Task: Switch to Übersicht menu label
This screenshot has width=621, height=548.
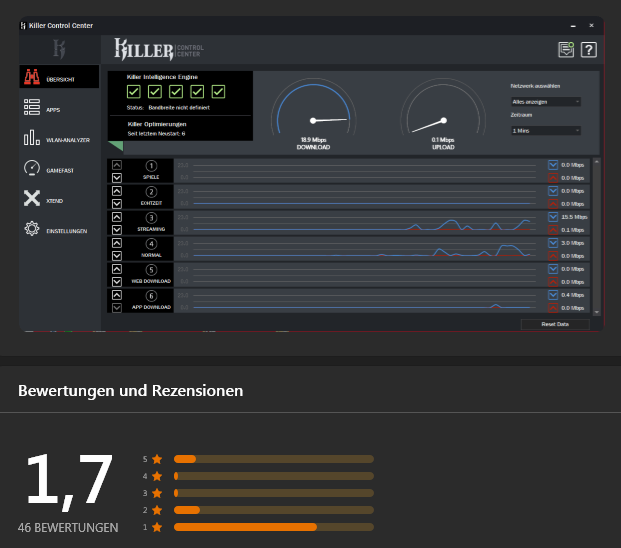Action: pos(60,80)
